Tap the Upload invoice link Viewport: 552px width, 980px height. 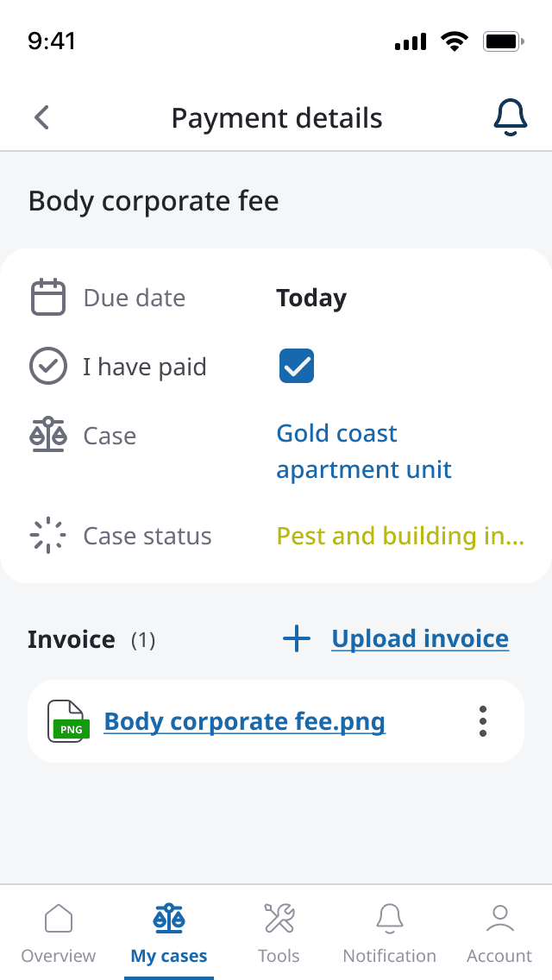pyautogui.click(x=420, y=638)
